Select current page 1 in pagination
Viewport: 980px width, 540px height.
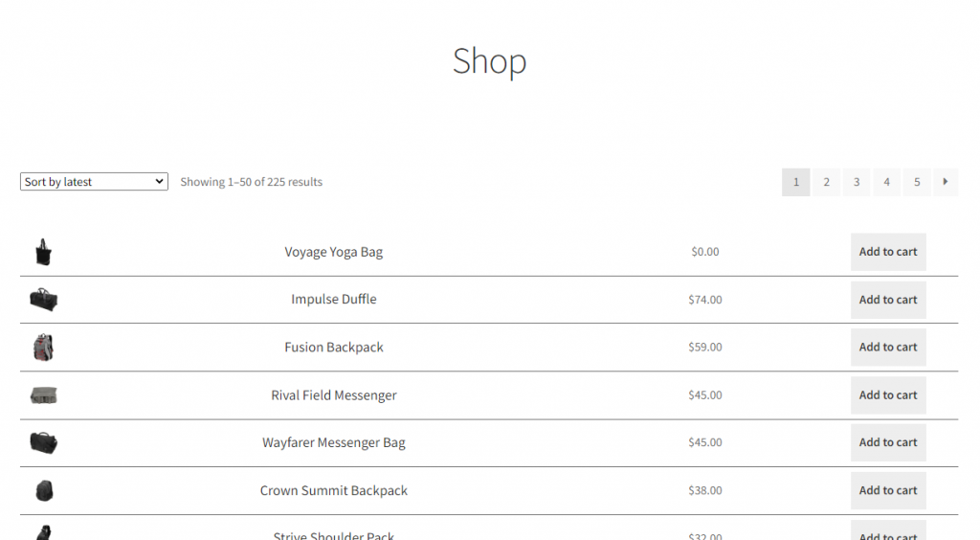(795, 182)
